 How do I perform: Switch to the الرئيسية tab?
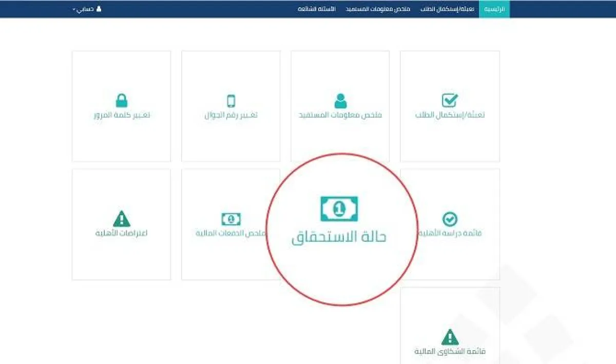pos(495,9)
